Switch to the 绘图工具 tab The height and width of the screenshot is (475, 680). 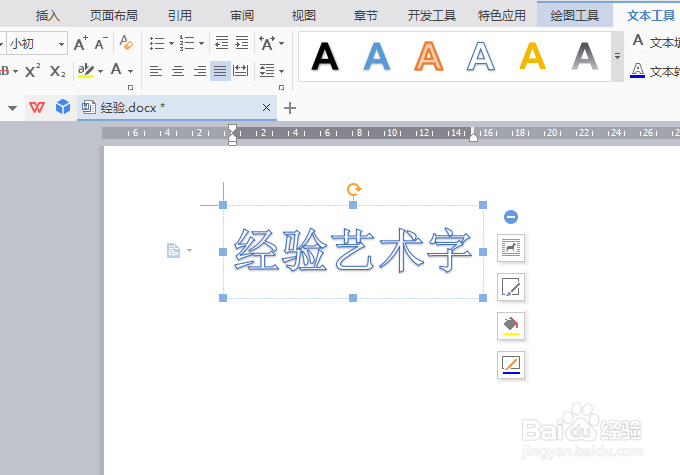click(x=575, y=16)
